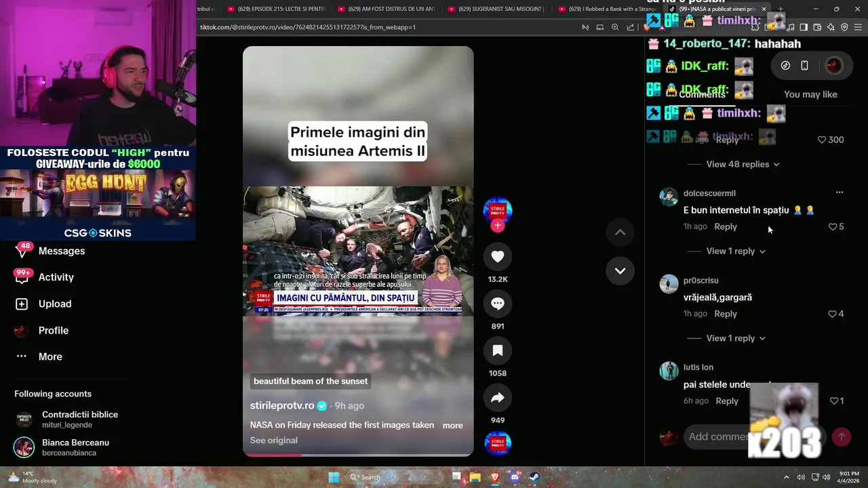Image resolution: width=868 pixels, height=488 pixels.
Task: Switch to the 'AM FOST DISTRUS DE UN' browser tab
Action: pyautogui.click(x=387, y=9)
